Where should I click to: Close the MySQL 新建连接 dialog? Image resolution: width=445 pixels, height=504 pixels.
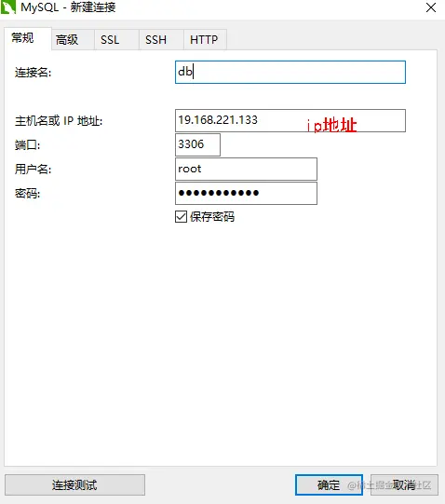[x=430, y=7]
